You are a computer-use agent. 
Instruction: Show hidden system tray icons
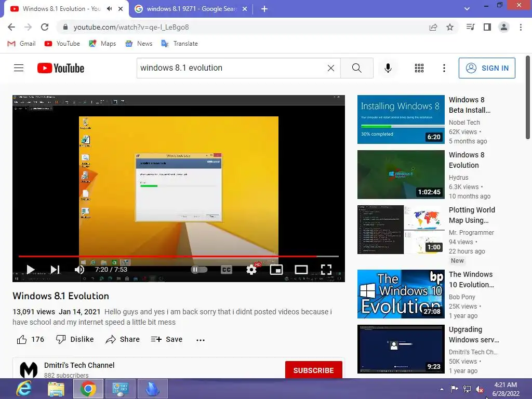[x=442, y=389]
